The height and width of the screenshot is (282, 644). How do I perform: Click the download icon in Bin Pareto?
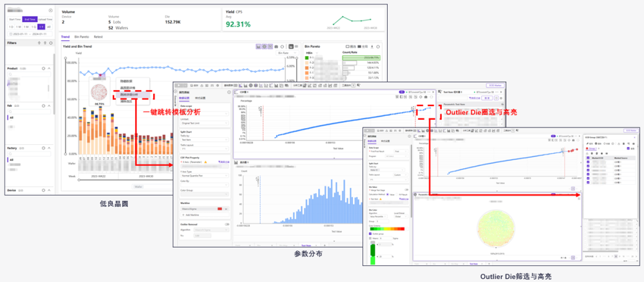click(372, 47)
